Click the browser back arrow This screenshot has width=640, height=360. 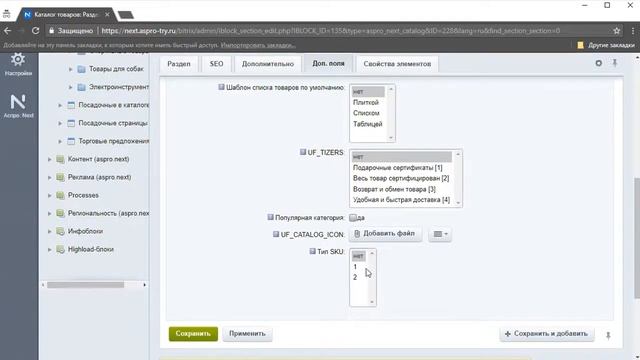point(7,31)
